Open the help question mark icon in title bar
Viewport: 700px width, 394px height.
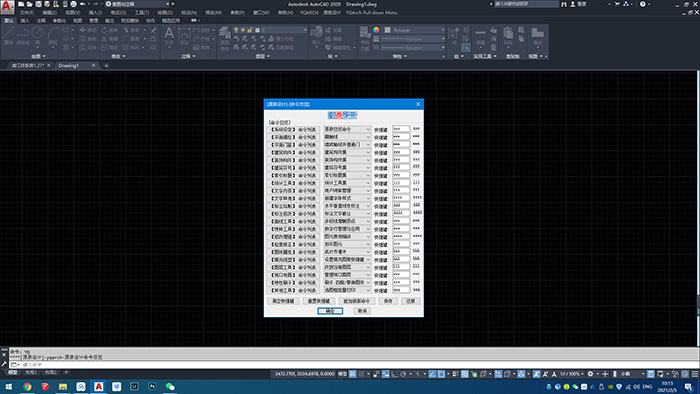642,4
